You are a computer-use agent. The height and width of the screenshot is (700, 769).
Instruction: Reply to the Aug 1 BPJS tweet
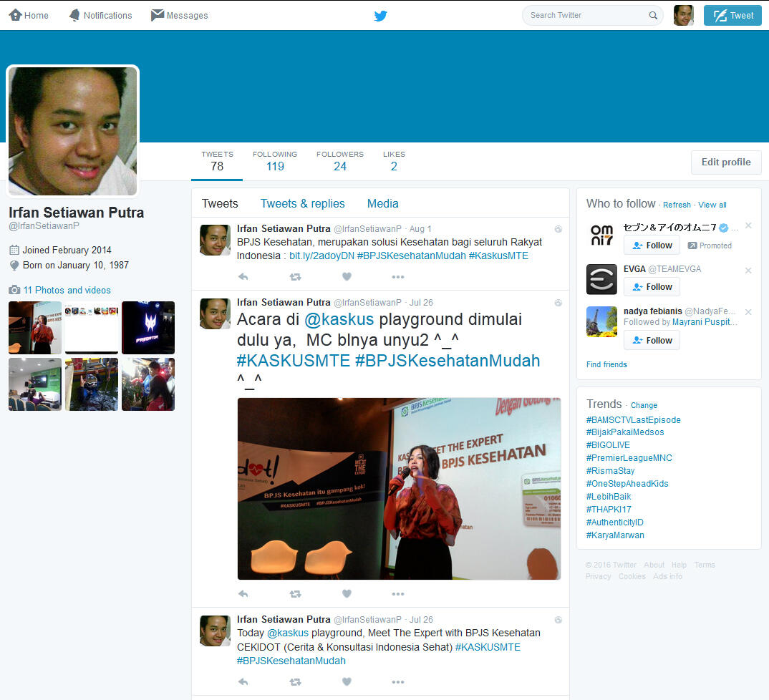(x=243, y=276)
